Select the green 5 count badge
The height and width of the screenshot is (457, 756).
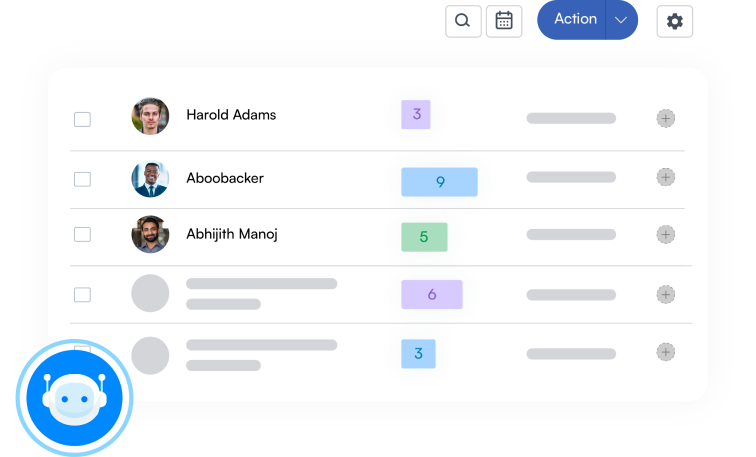(424, 237)
